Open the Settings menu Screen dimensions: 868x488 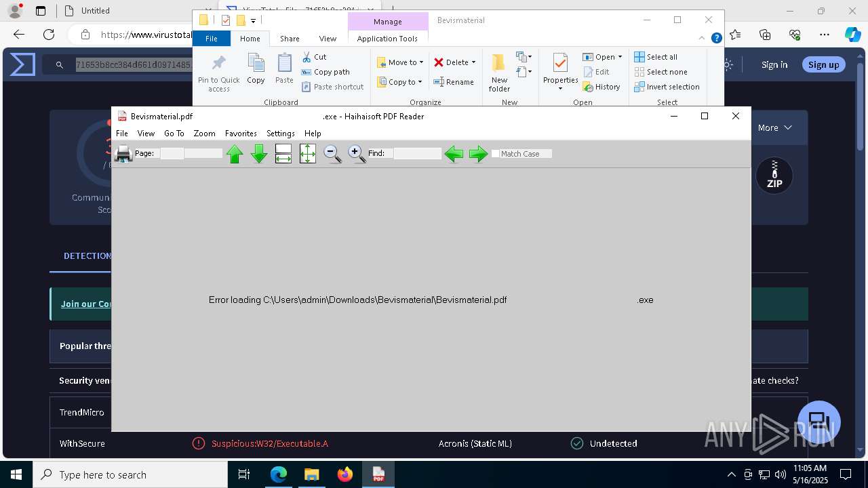[x=281, y=134]
